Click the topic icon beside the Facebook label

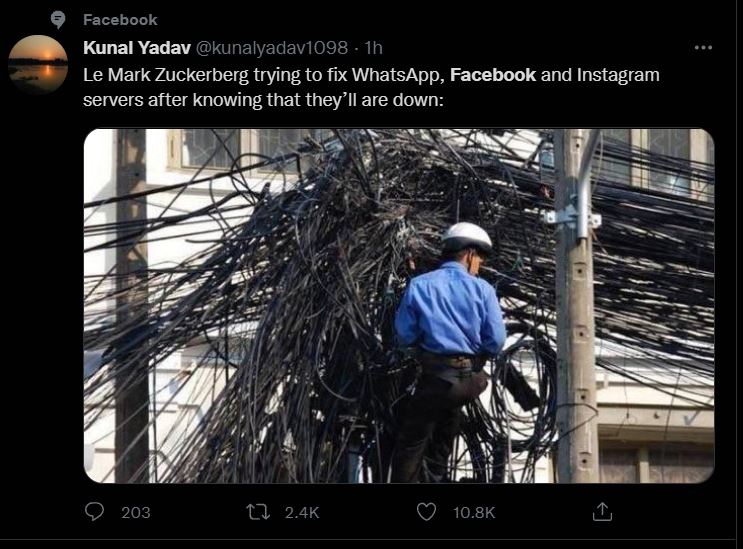coord(58,20)
